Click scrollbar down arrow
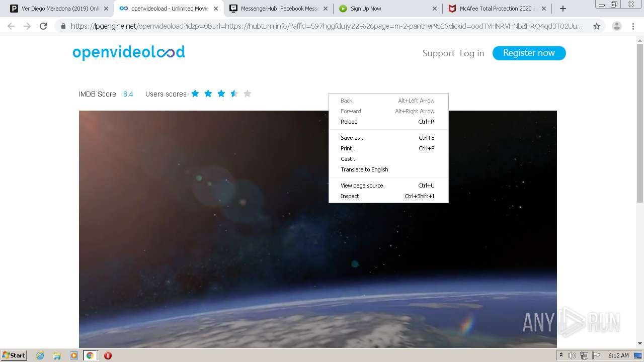Screen dimensions: 644x362 (640, 343)
